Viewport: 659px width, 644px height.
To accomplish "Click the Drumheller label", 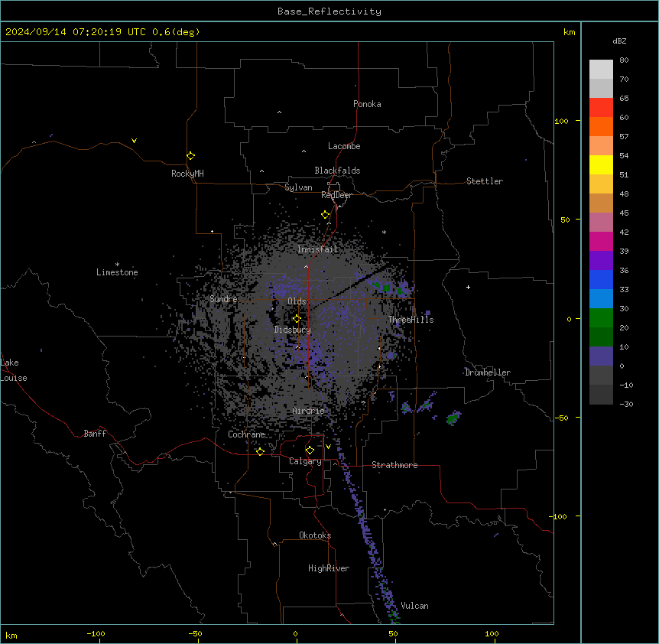I will 488,372.
